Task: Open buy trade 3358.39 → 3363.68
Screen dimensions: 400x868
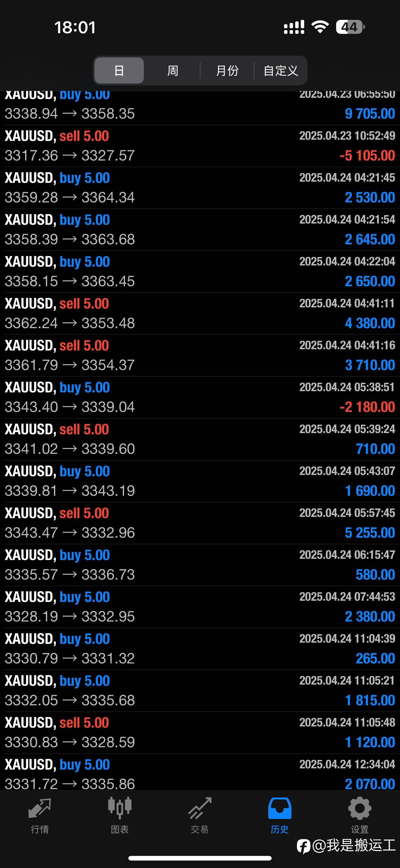Action: pyautogui.click(x=200, y=230)
